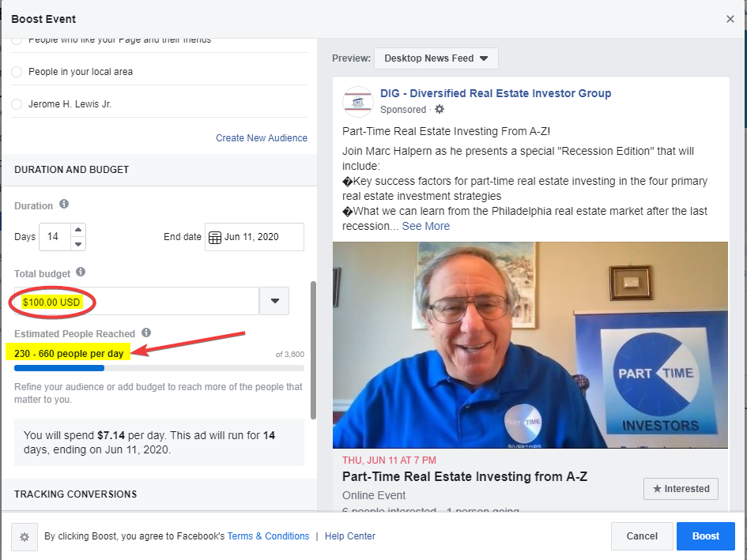
Task: Click the TRACKING CONVERSIONS section header
Action: pos(75,494)
